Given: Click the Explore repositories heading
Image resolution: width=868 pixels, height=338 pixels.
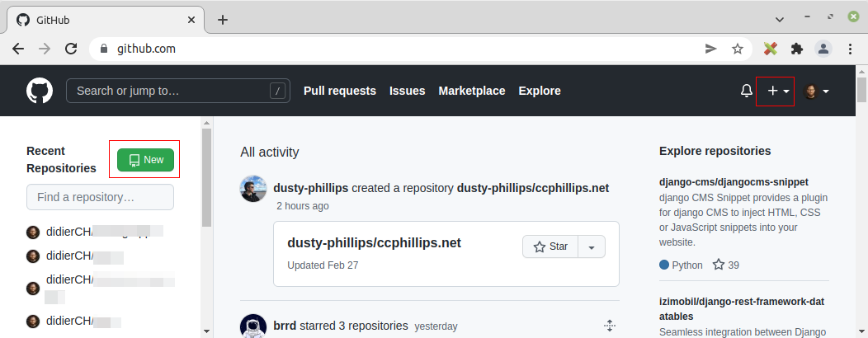Looking at the screenshot, I should pos(715,151).
